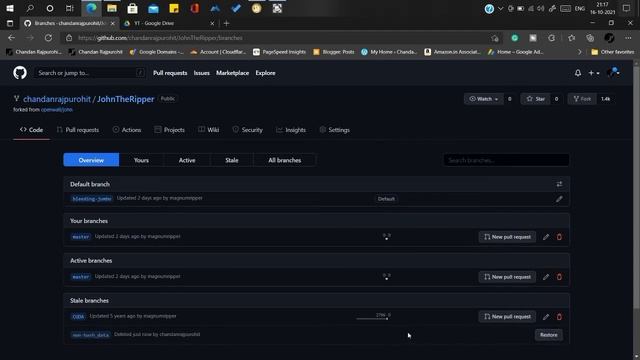
Task: Open Pull requests in top navigation
Action: click(x=170, y=73)
